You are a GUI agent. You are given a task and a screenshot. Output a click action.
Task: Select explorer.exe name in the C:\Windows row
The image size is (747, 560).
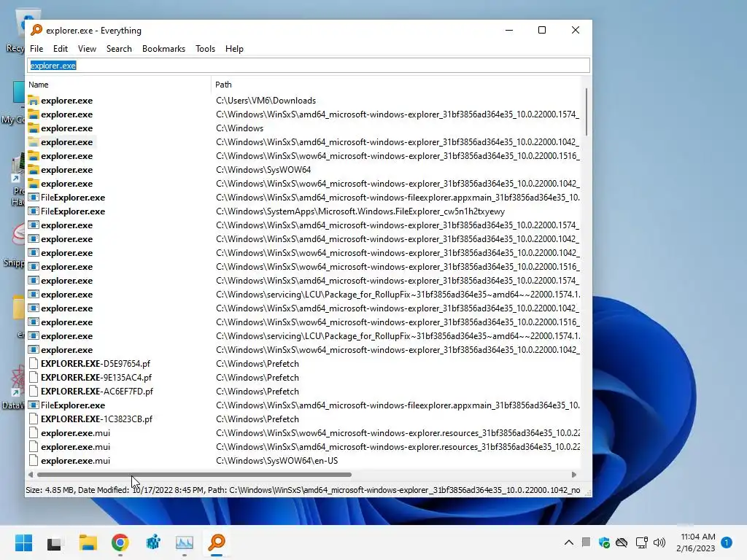tap(66, 128)
